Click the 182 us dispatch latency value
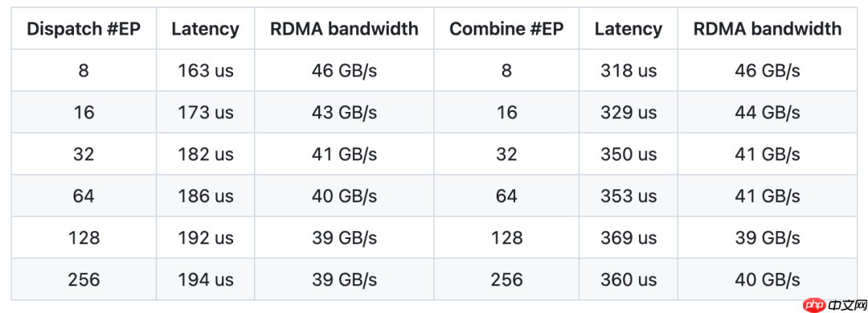The height and width of the screenshot is (313, 868). (x=206, y=154)
